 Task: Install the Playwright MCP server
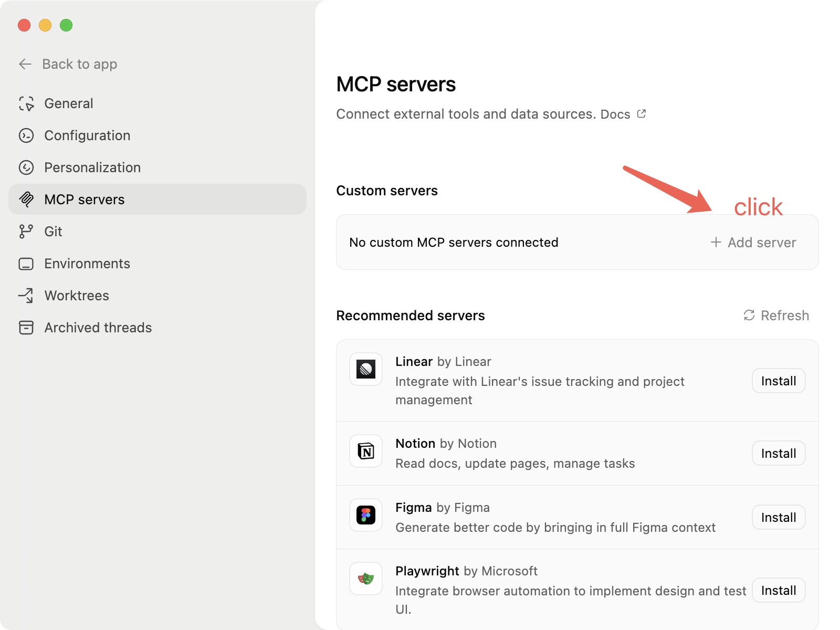[x=779, y=591]
